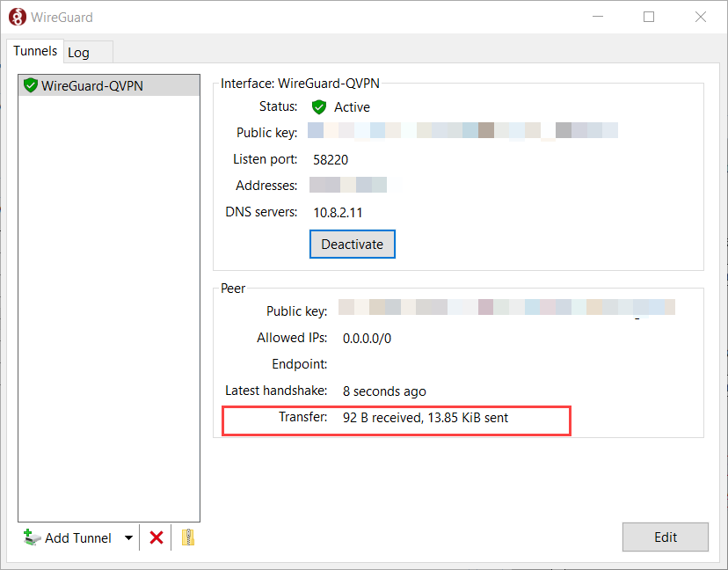Image resolution: width=728 pixels, height=570 pixels.
Task: Click the green shield icon beside WireGuard-QVPN
Action: coord(31,85)
